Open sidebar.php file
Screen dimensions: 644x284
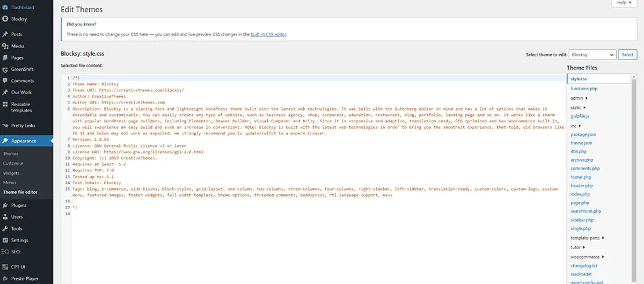click(582, 220)
